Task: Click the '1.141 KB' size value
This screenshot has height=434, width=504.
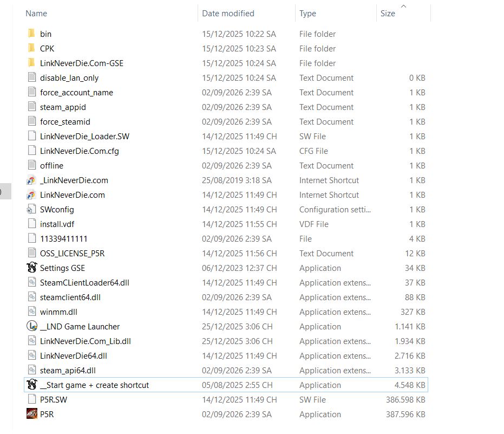Action: click(410, 327)
